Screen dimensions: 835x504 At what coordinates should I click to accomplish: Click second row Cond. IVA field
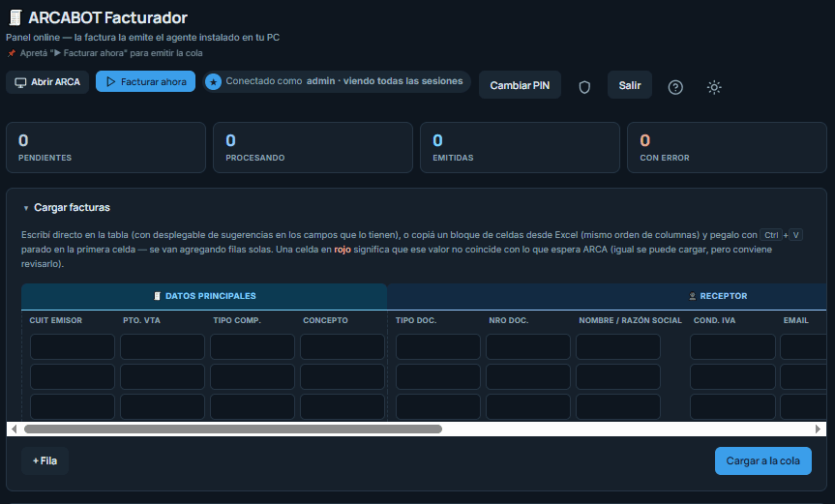[732, 377]
